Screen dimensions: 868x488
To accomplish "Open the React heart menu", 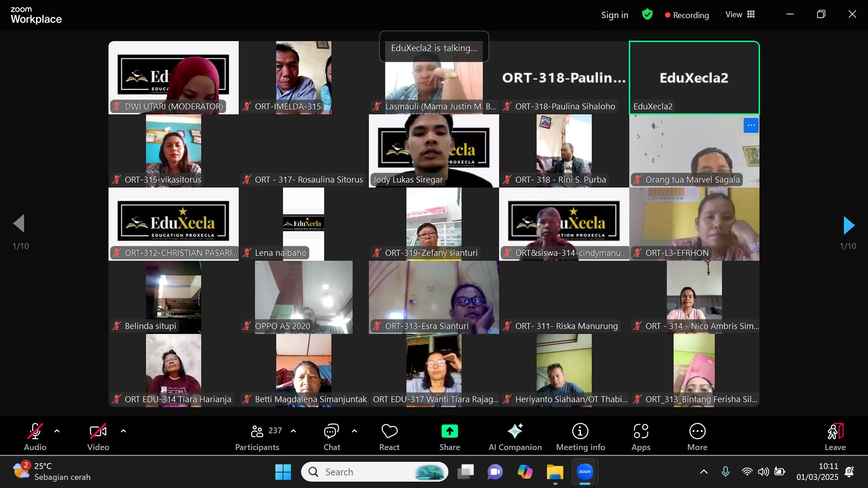I will pyautogui.click(x=389, y=437).
